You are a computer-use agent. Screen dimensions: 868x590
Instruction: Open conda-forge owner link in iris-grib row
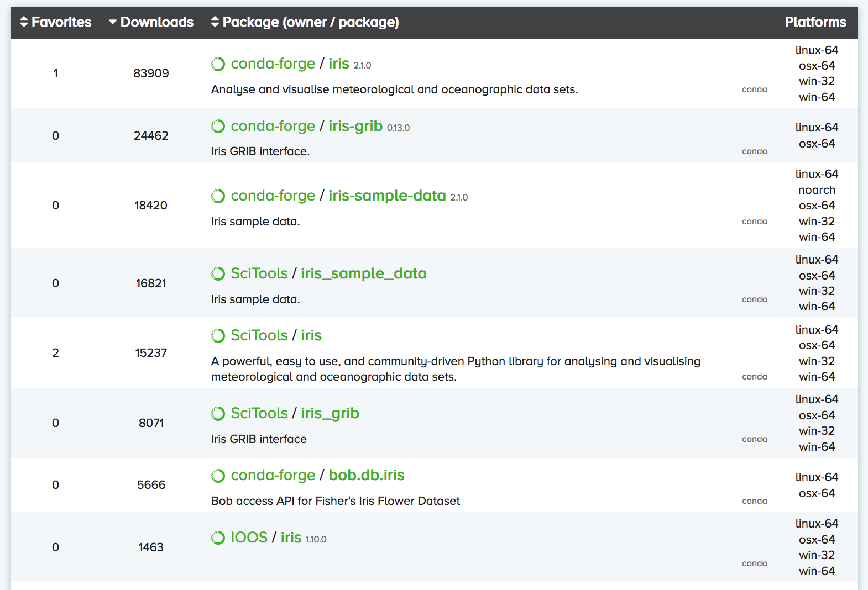273,127
